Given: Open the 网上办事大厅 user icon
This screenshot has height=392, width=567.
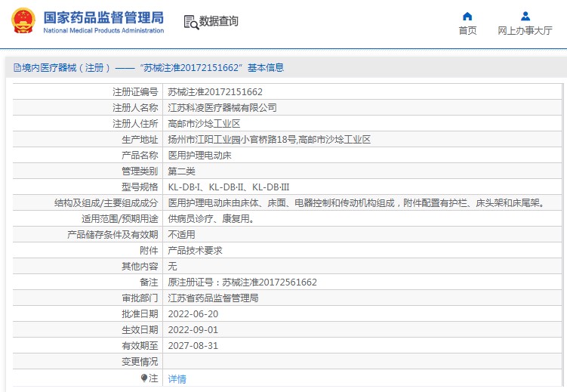Looking at the screenshot, I should pyautogui.click(x=525, y=17).
